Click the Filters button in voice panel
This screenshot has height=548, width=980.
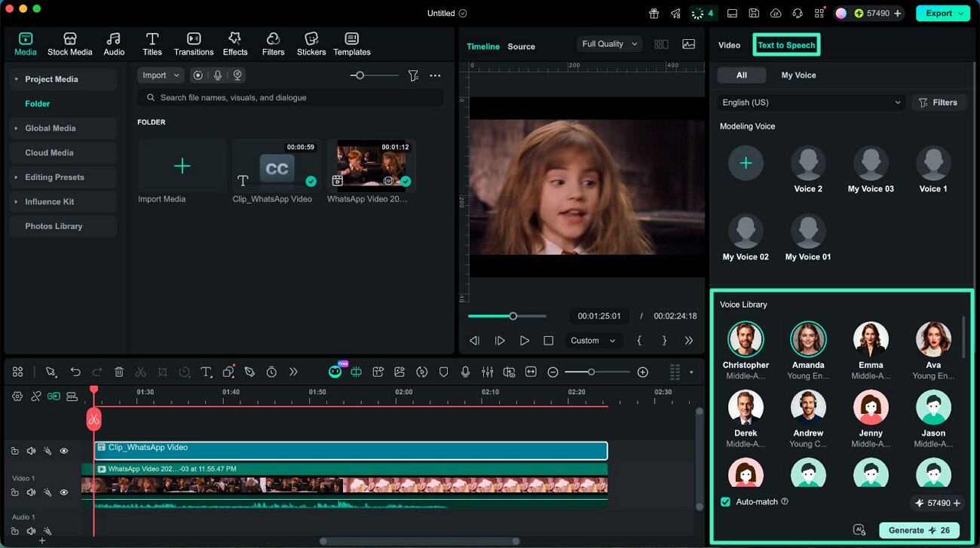click(939, 103)
